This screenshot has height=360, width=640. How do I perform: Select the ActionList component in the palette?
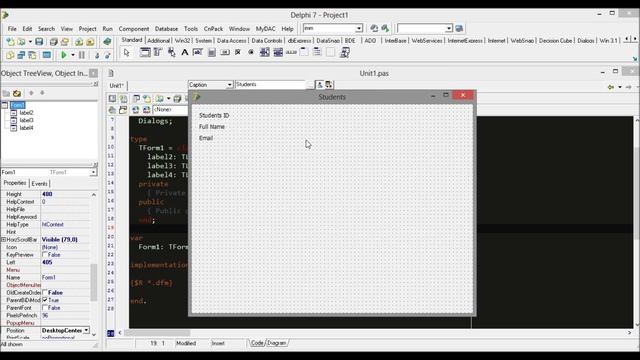click(x=344, y=52)
